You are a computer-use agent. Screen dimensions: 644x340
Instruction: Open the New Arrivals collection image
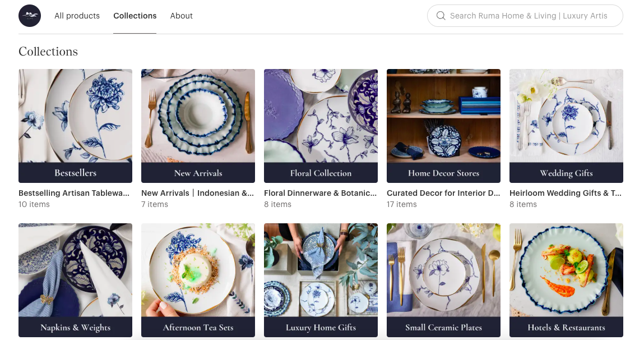point(198,126)
